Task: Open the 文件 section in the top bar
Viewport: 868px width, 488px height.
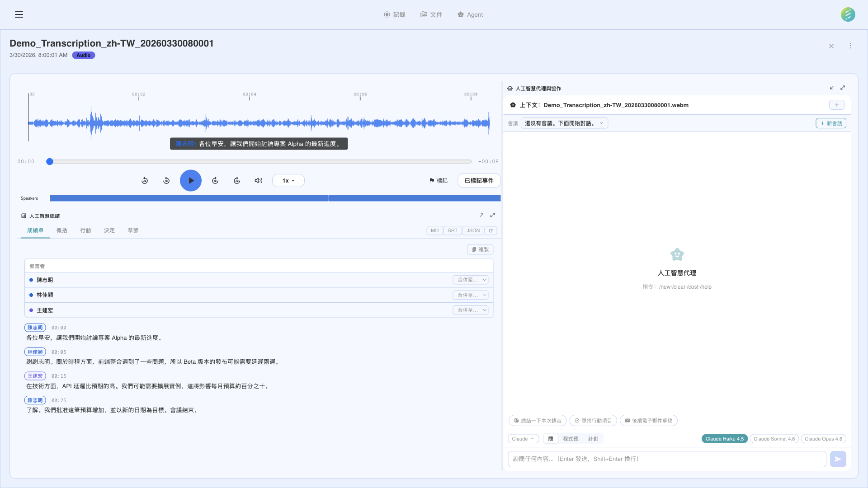Action: (431, 14)
